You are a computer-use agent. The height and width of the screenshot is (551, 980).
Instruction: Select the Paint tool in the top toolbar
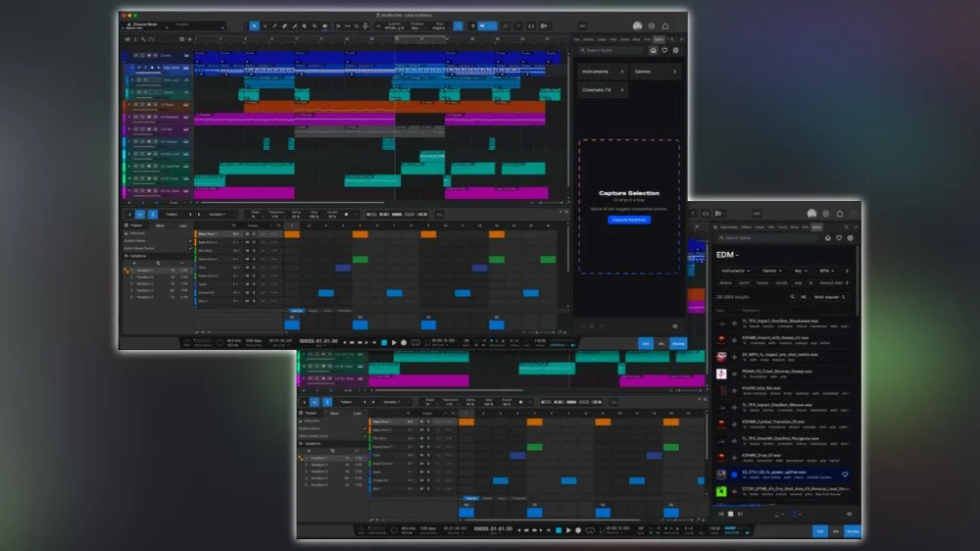pos(294,26)
